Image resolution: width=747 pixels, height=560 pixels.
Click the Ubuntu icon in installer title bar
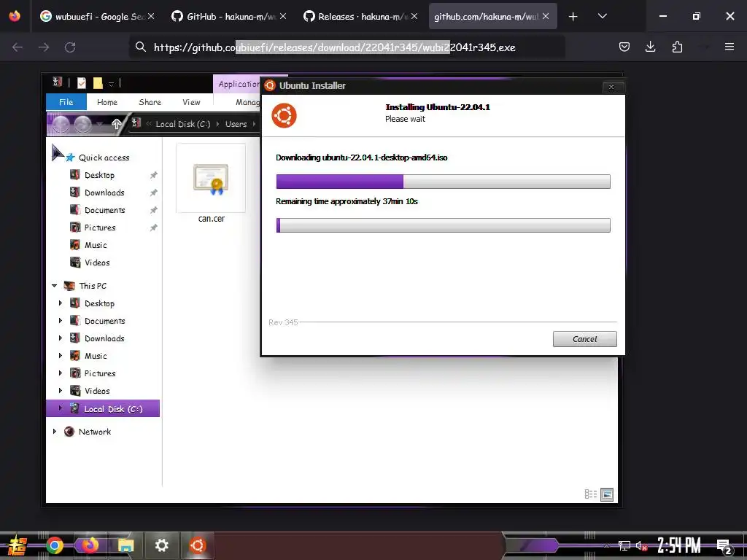[x=270, y=85]
